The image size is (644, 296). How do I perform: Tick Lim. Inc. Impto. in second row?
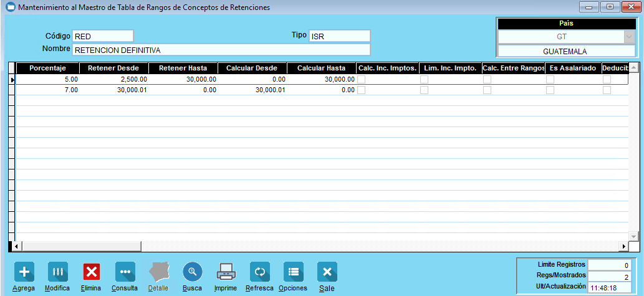424,90
